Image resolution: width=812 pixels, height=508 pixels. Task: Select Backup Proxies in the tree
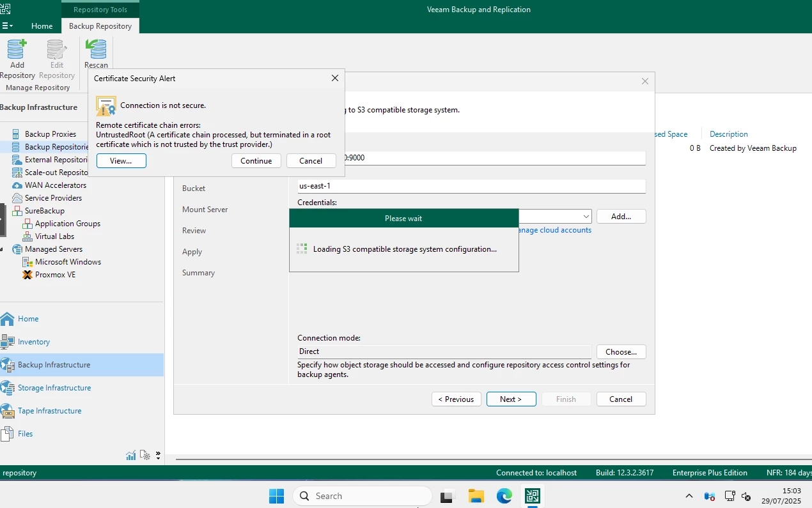pyautogui.click(x=51, y=134)
